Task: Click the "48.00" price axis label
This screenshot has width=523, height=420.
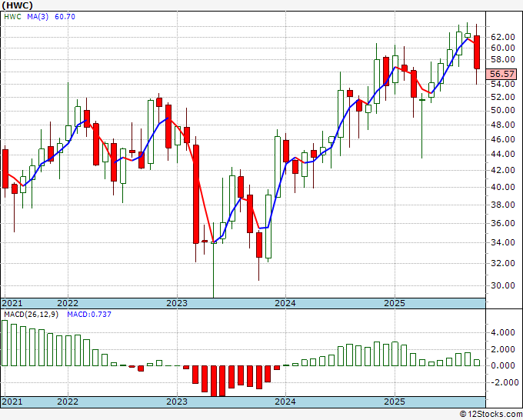Action: [503, 125]
